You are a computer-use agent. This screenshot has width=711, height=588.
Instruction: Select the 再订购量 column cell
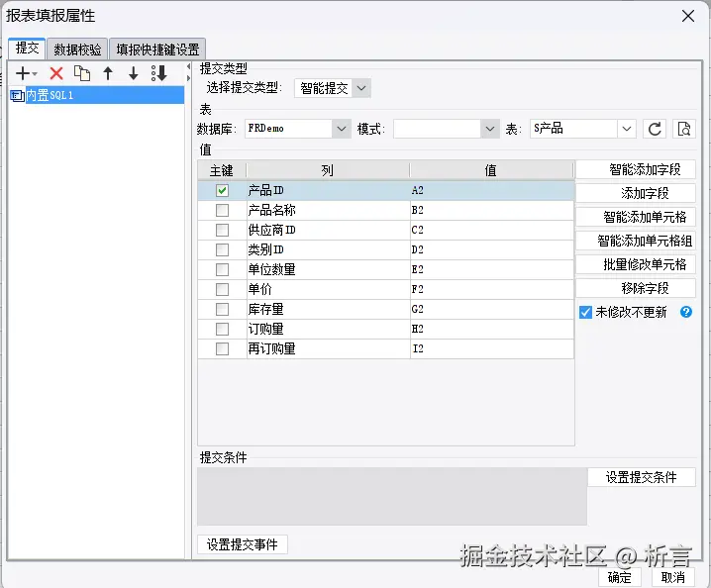pyautogui.click(x=329, y=348)
